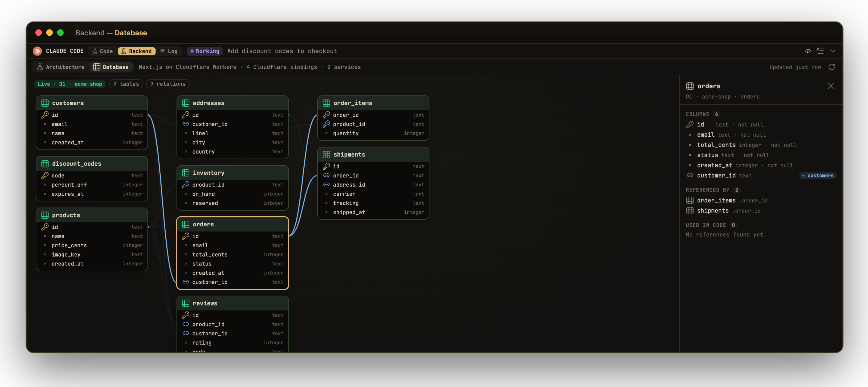Click the reviews product_id link icon

point(186,324)
